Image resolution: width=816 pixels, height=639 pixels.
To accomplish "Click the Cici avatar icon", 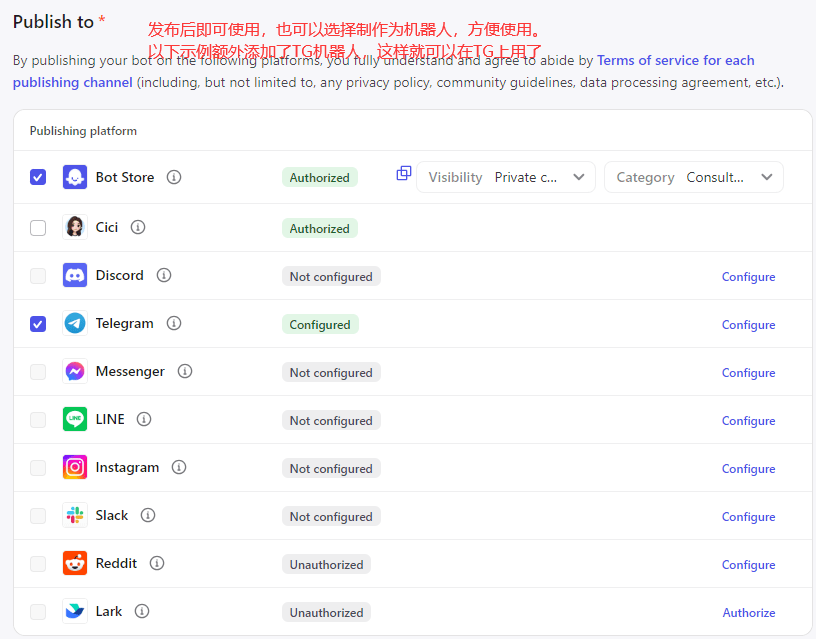I will click(x=75, y=227).
